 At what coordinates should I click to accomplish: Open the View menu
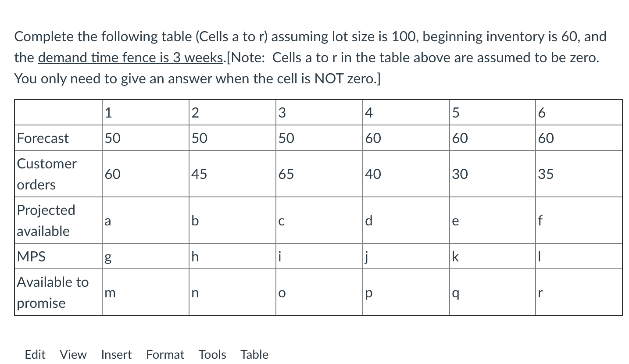coord(73,354)
